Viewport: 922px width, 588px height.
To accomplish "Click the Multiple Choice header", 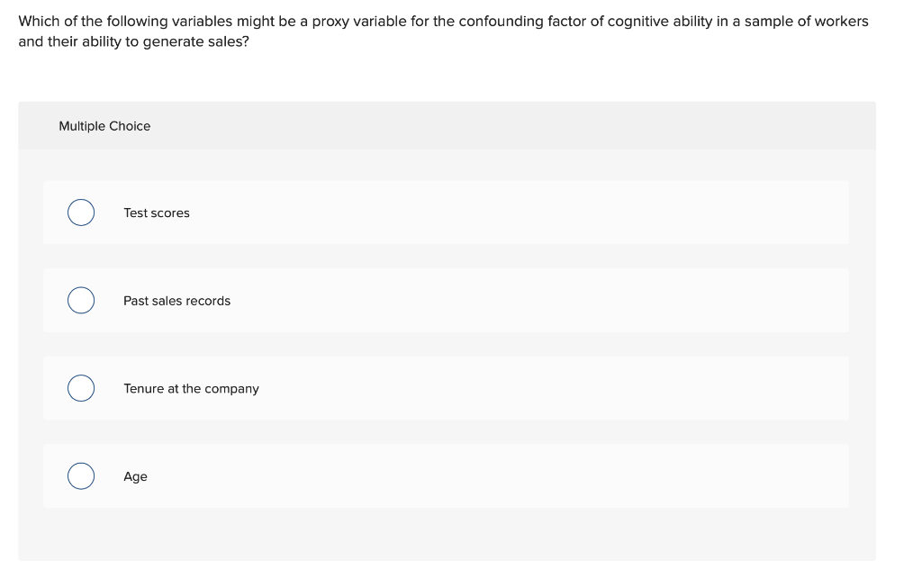I will (104, 126).
